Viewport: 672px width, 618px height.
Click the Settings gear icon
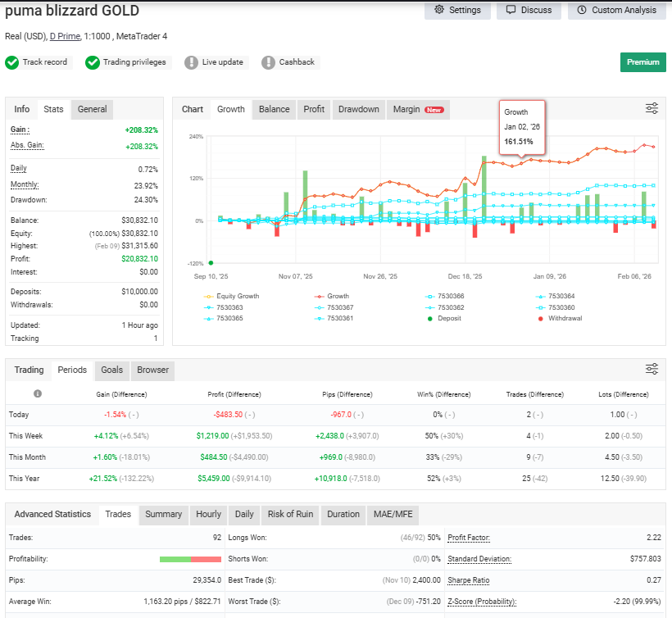pyautogui.click(x=439, y=10)
